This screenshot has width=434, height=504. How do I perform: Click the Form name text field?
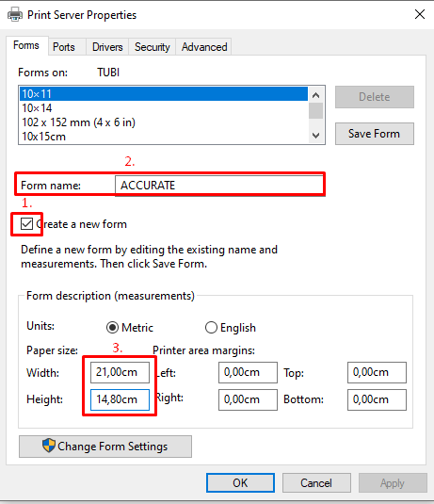(219, 186)
